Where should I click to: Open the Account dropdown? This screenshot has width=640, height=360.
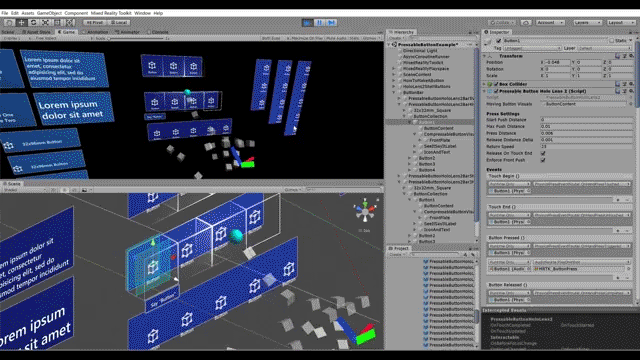click(550, 22)
